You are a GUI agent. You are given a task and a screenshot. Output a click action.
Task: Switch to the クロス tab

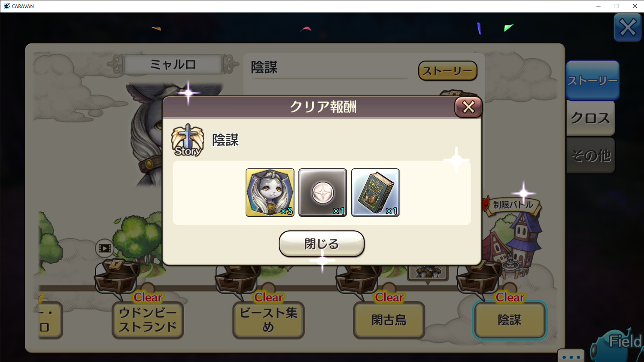pyautogui.click(x=590, y=118)
